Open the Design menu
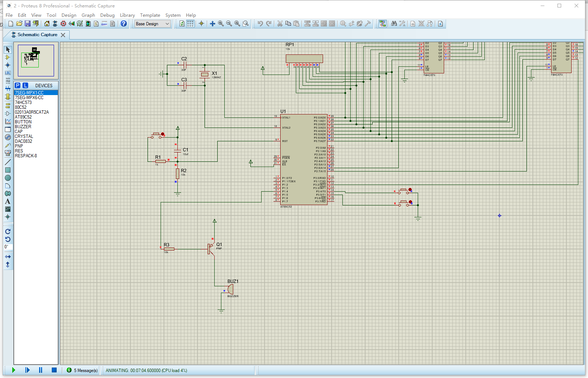 coord(69,15)
